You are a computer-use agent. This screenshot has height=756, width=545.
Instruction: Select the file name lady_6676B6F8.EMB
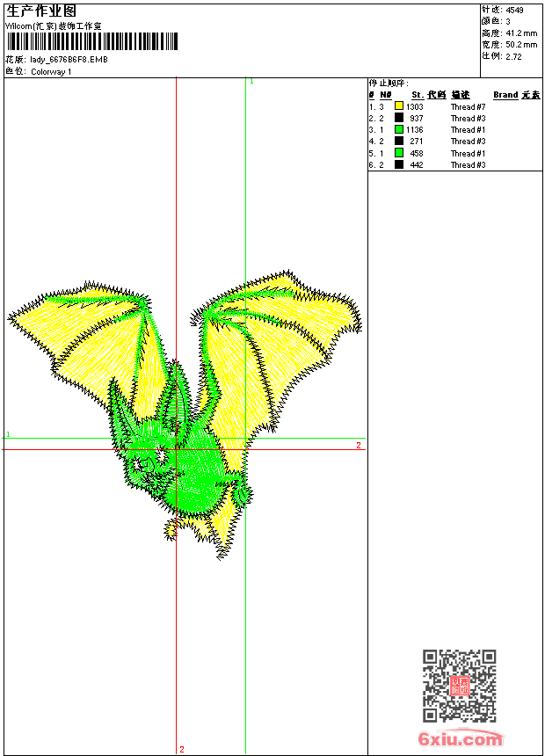69,60
